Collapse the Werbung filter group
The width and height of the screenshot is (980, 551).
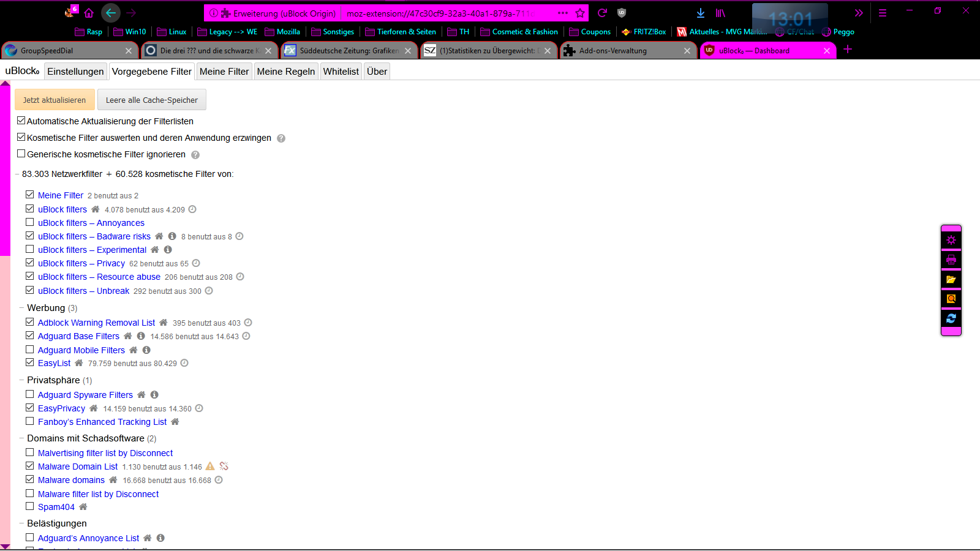pos(21,308)
